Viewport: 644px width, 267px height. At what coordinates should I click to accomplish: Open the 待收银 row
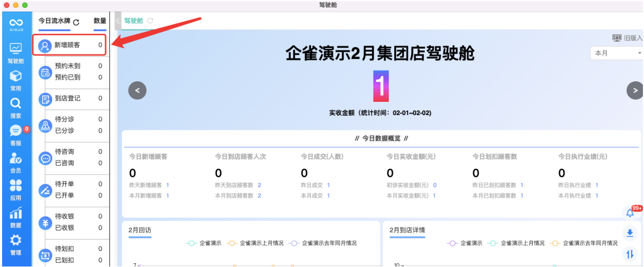[x=78, y=216]
